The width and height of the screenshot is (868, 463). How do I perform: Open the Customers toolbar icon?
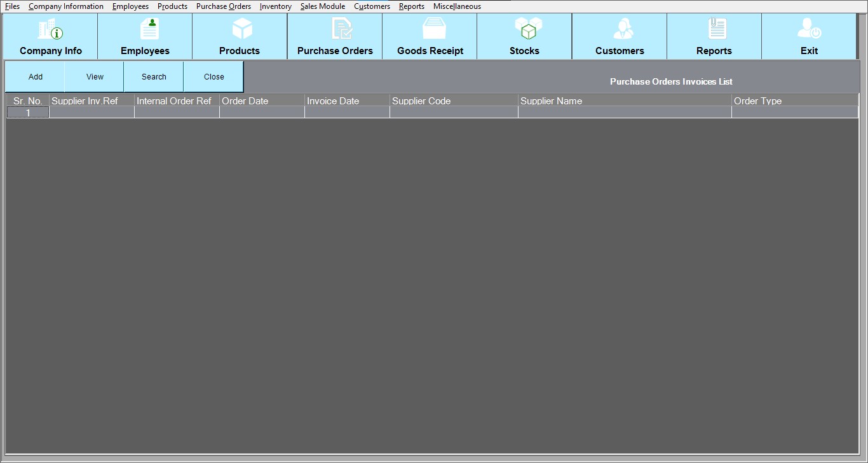tap(622, 29)
